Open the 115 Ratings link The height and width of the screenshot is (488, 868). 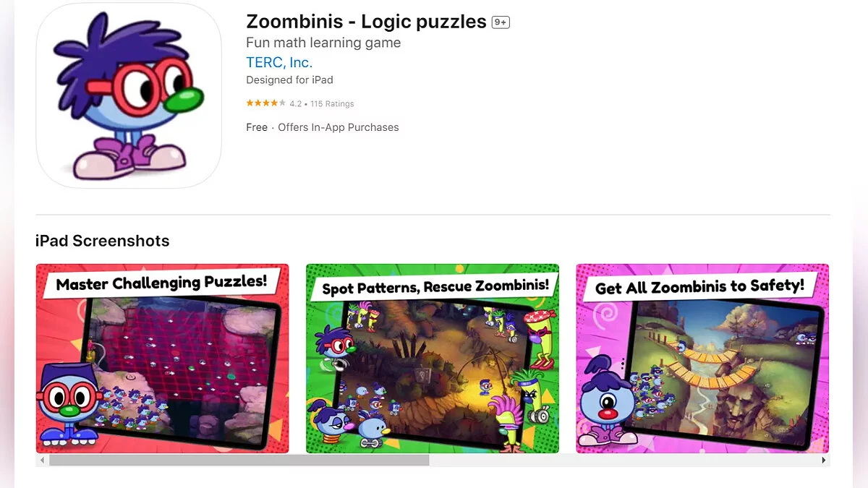pyautogui.click(x=332, y=104)
